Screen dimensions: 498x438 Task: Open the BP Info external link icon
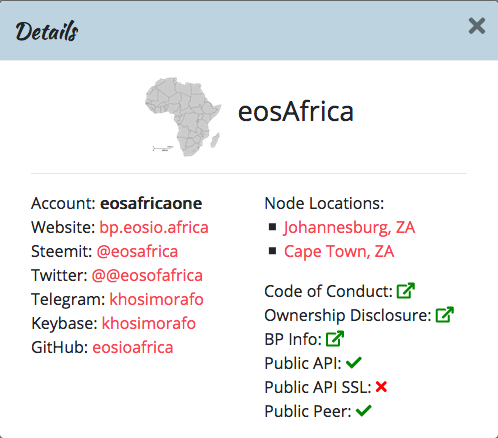[x=335, y=339]
